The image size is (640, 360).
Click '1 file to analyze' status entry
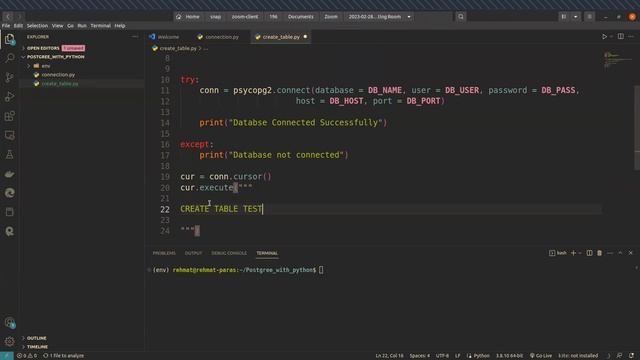(63, 356)
